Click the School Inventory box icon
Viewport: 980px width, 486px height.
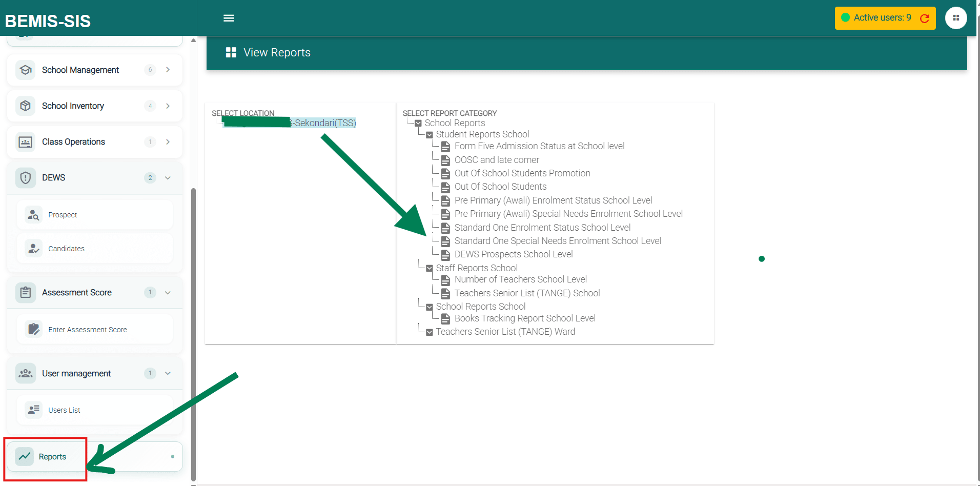[x=26, y=106]
